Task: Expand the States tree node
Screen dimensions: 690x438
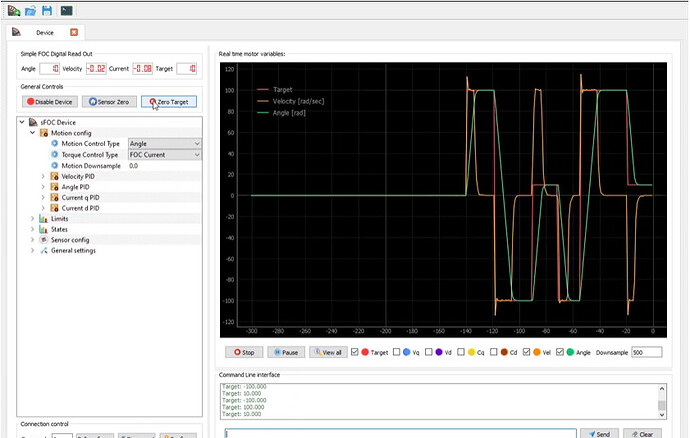Action: [33, 229]
